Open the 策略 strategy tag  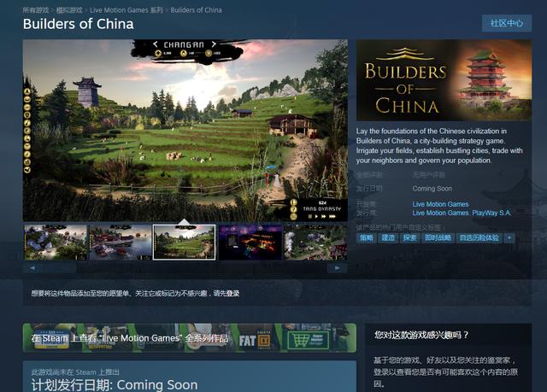click(x=367, y=238)
